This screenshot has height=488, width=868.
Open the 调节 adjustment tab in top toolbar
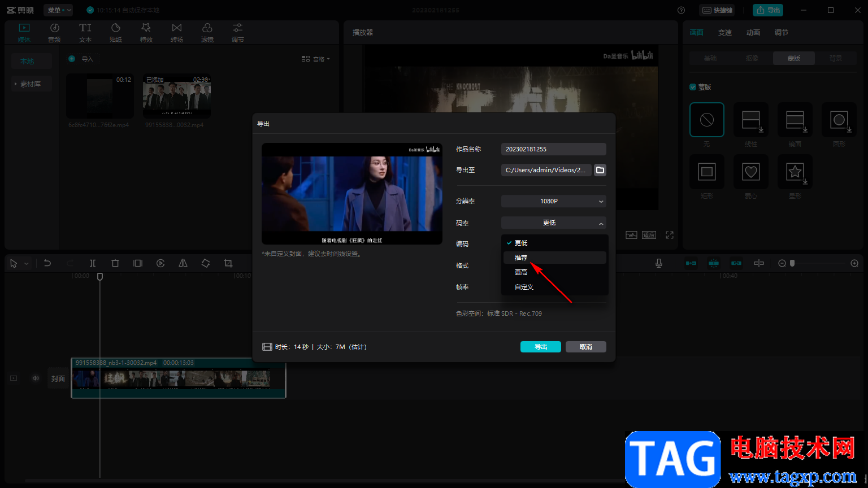pos(238,33)
